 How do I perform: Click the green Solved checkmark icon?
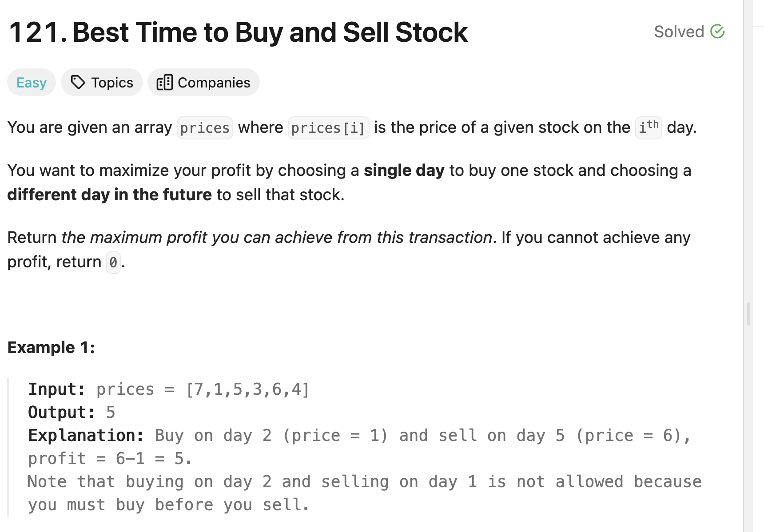[717, 32]
